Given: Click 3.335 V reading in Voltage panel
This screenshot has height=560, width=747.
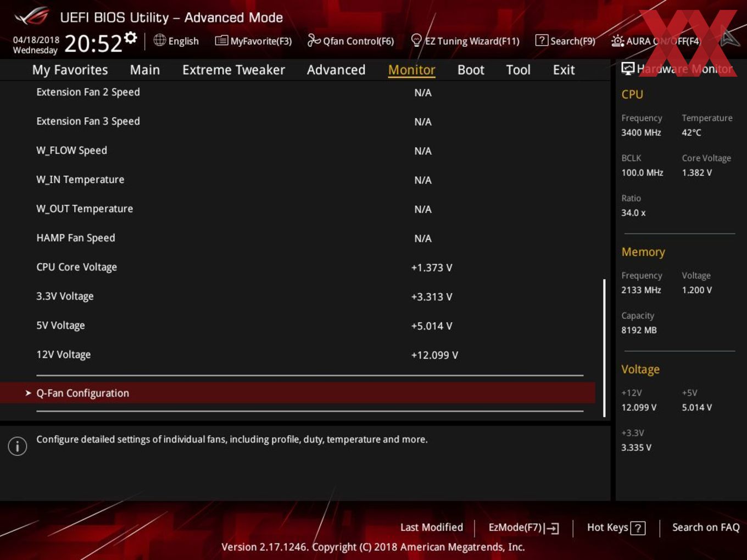Looking at the screenshot, I should (636, 447).
